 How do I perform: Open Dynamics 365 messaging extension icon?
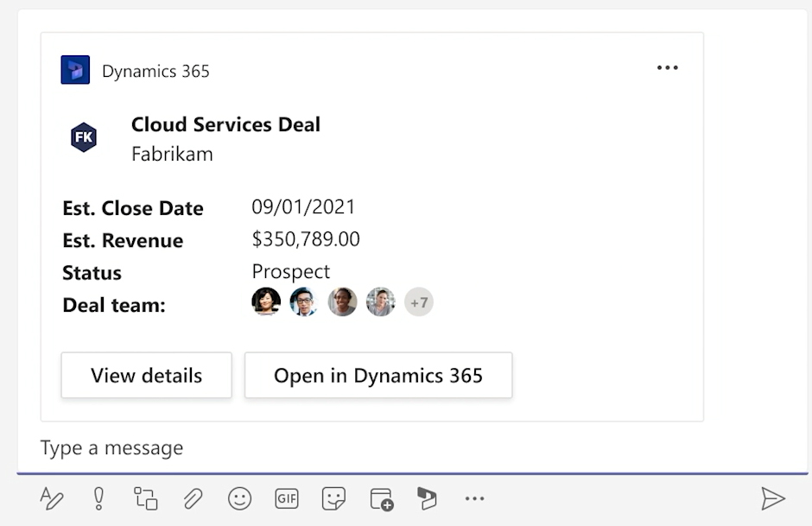[427, 498]
